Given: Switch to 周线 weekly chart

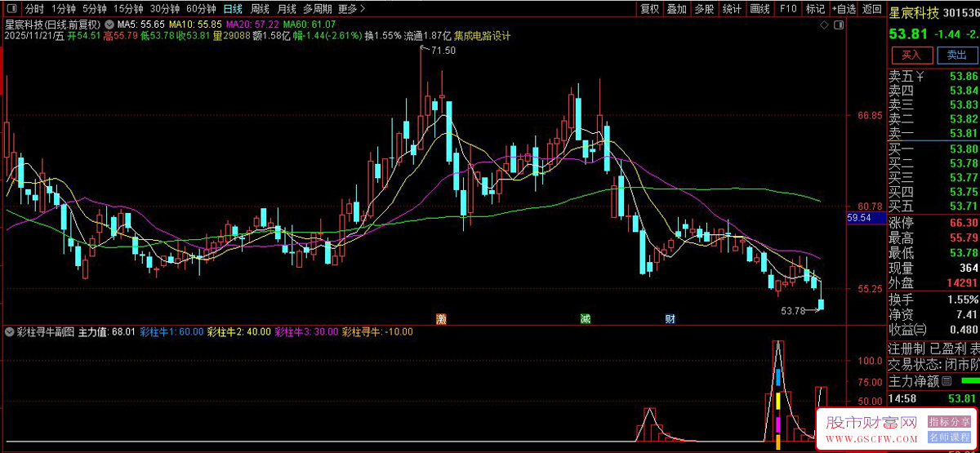Looking at the screenshot, I should click(x=260, y=9).
